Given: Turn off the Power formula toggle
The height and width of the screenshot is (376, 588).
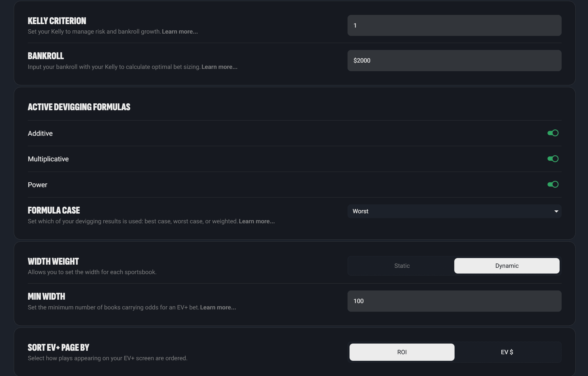Looking at the screenshot, I should pyautogui.click(x=553, y=185).
